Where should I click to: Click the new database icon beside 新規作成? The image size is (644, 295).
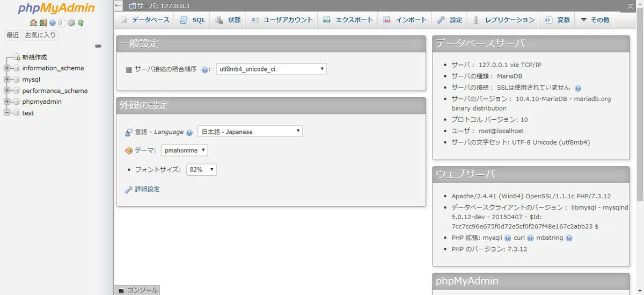pos(17,57)
